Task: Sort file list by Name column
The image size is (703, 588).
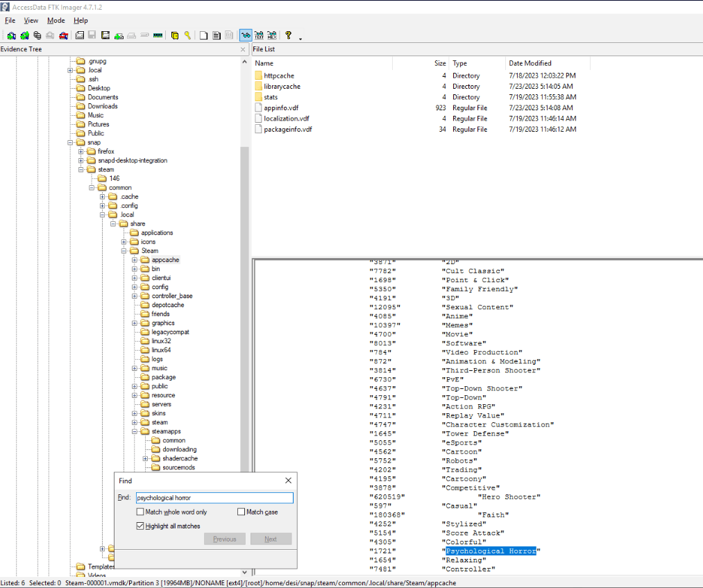Action: pos(323,63)
